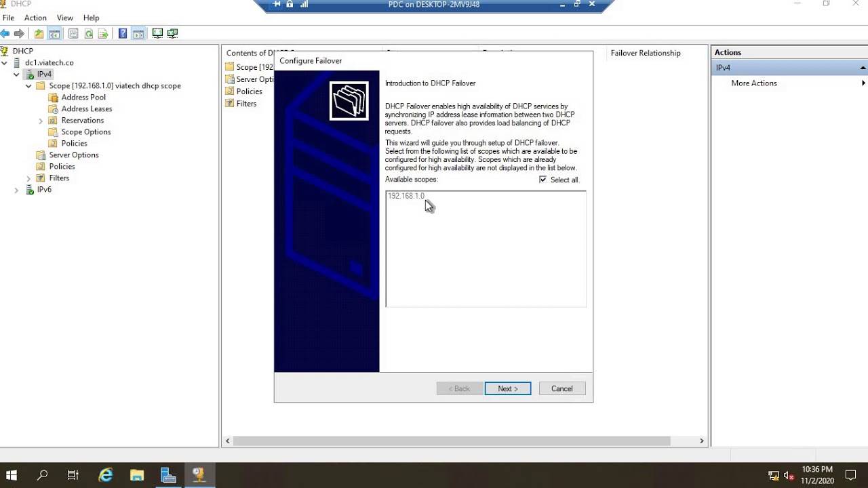Image resolution: width=868 pixels, height=488 pixels.
Task: Click the Refresh toolbar icon
Action: coord(89,33)
